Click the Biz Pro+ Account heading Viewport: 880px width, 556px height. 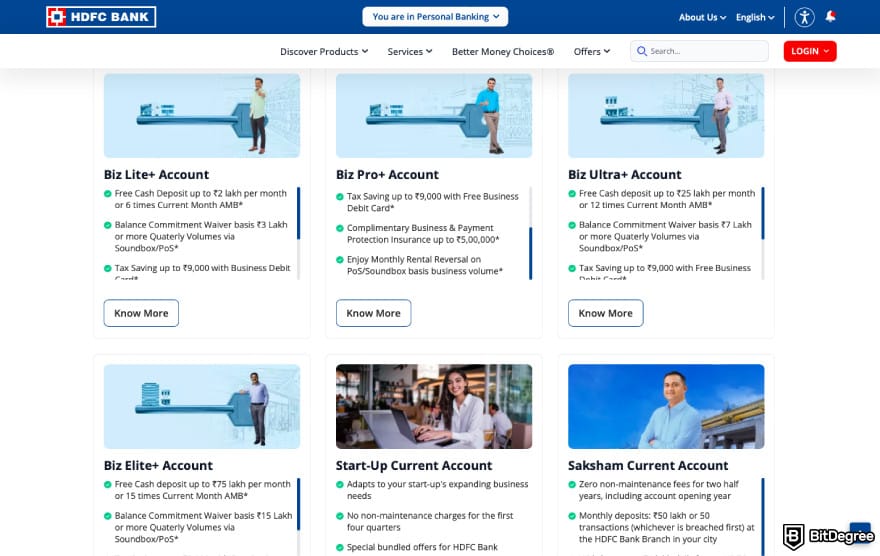click(387, 174)
